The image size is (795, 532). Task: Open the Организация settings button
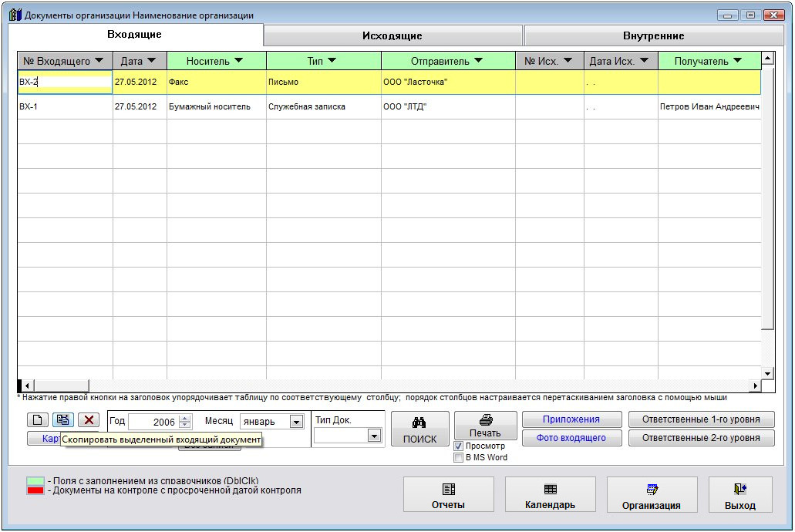(x=652, y=494)
